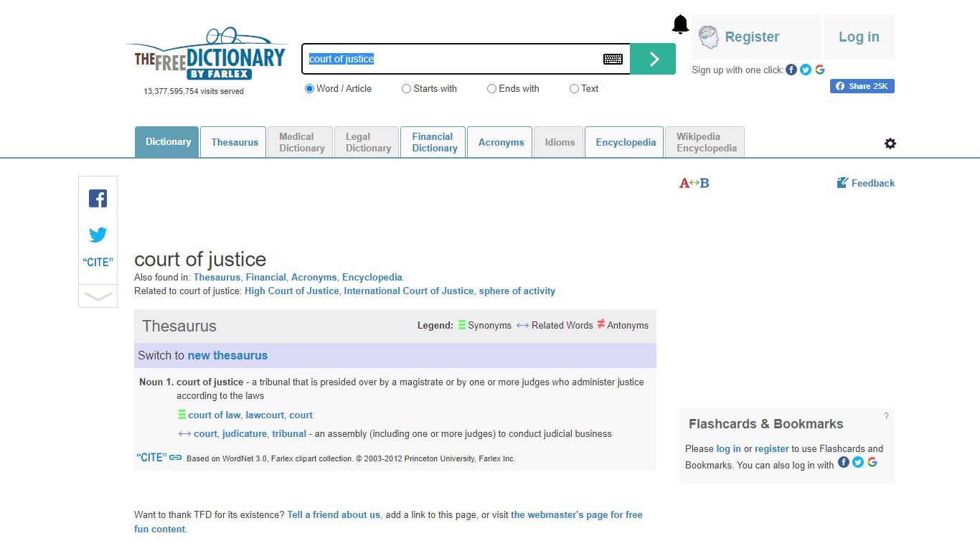
Task: Open the virtual keyboard icon in search box
Action: (x=613, y=59)
